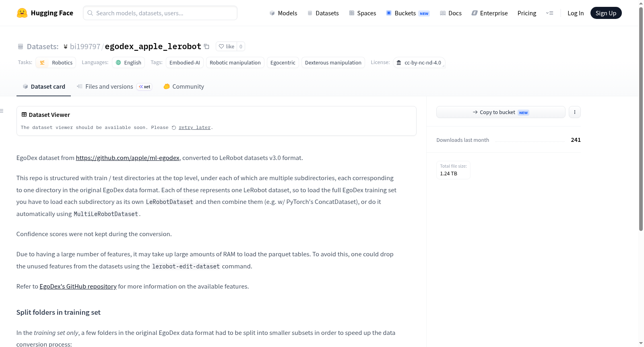Focus the search models, datasets, users field
Screen dimensions: 644x347
(160, 13)
